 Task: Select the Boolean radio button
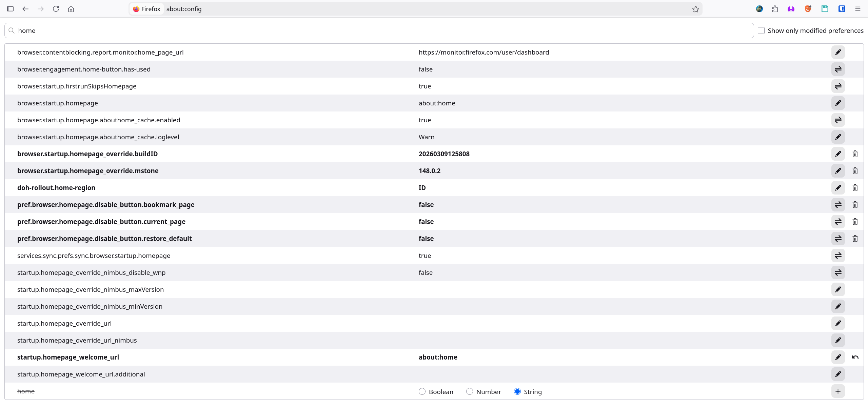422,391
